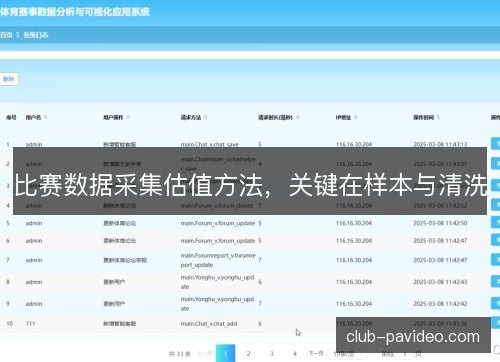Viewport: 500px width, 362px height.
Task: Click the 序号 column header
Action: pos(11,117)
